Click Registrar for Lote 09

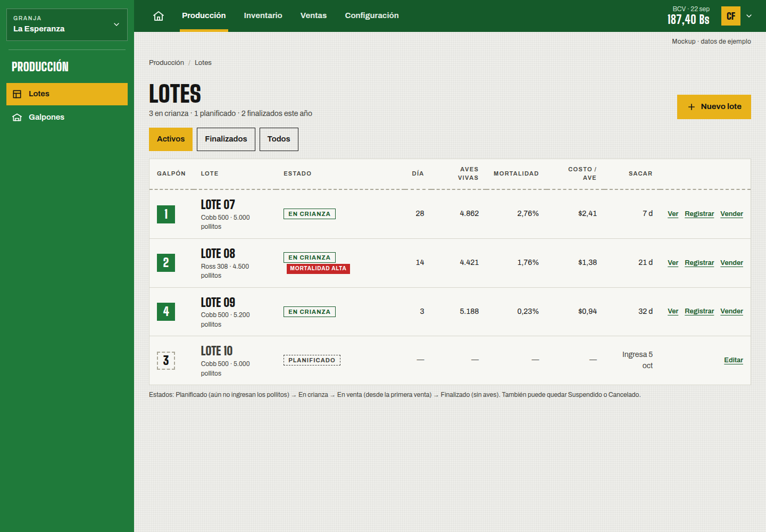coord(699,311)
